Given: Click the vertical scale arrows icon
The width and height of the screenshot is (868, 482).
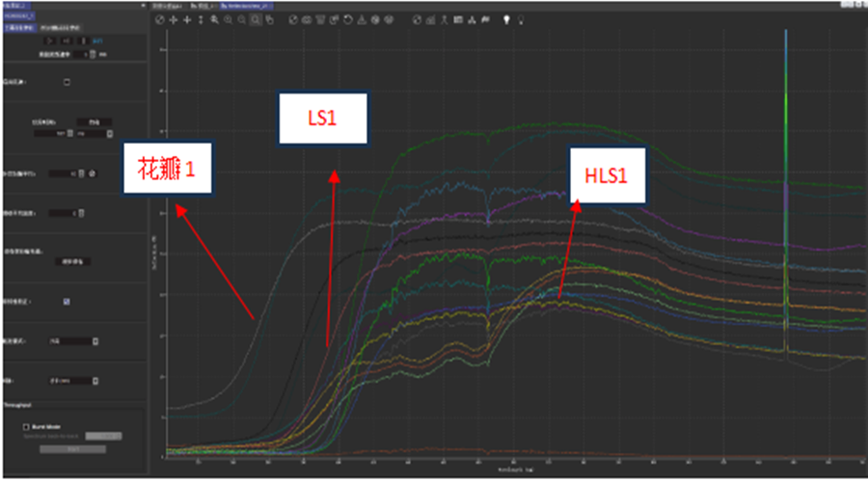Looking at the screenshot, I should 200,19.
